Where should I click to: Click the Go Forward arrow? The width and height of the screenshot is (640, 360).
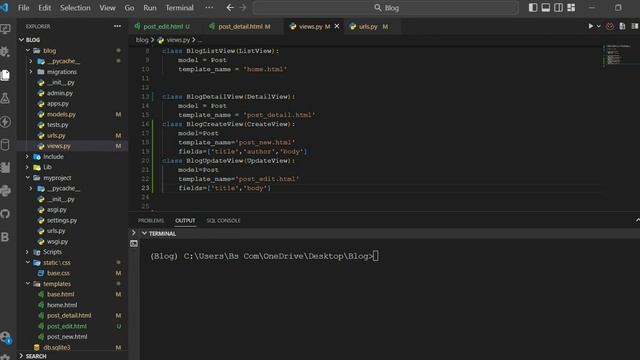243,8
